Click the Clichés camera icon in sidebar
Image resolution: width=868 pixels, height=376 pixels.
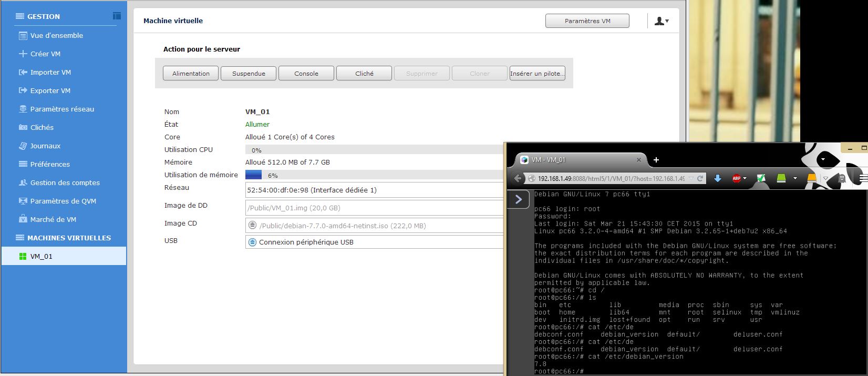pos(23,127)
